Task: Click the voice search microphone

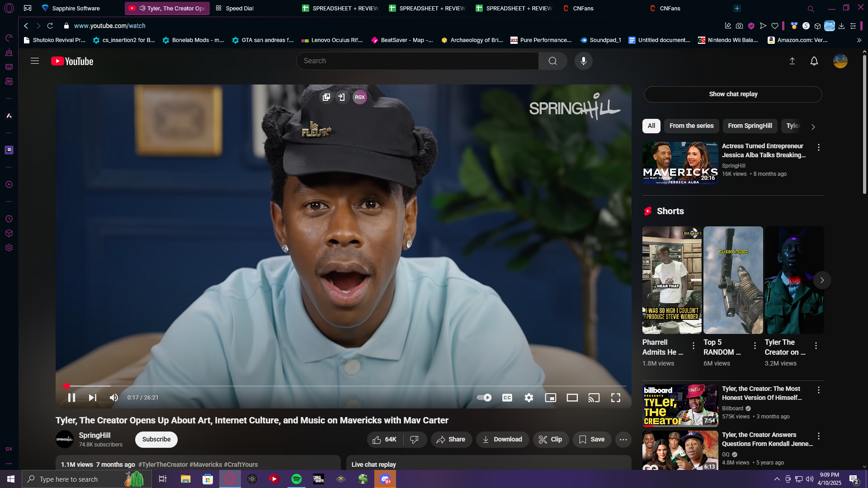Action: pyautogui.click(x=583, y=61)
